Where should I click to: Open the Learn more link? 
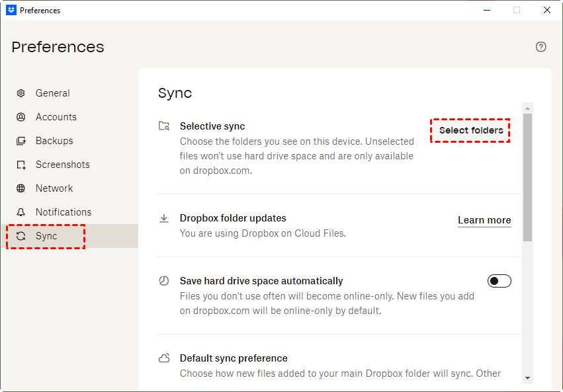click(484, 220)
